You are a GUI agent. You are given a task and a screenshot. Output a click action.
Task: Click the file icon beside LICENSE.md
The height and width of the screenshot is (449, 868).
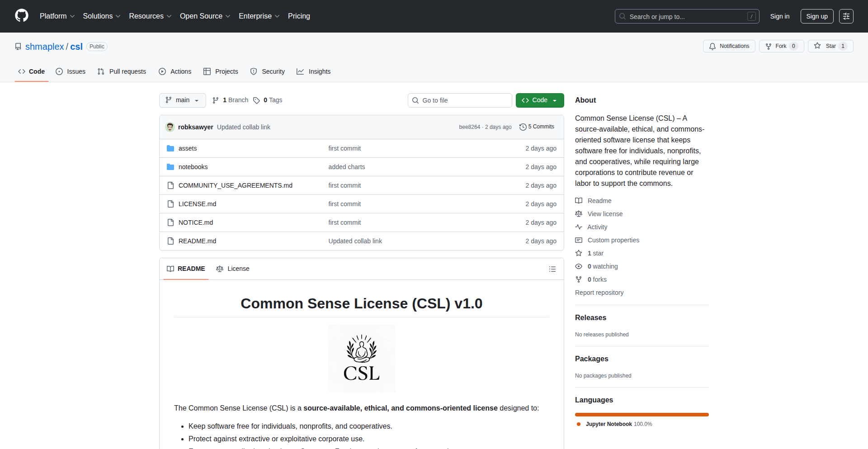click(x=171, y=204)
